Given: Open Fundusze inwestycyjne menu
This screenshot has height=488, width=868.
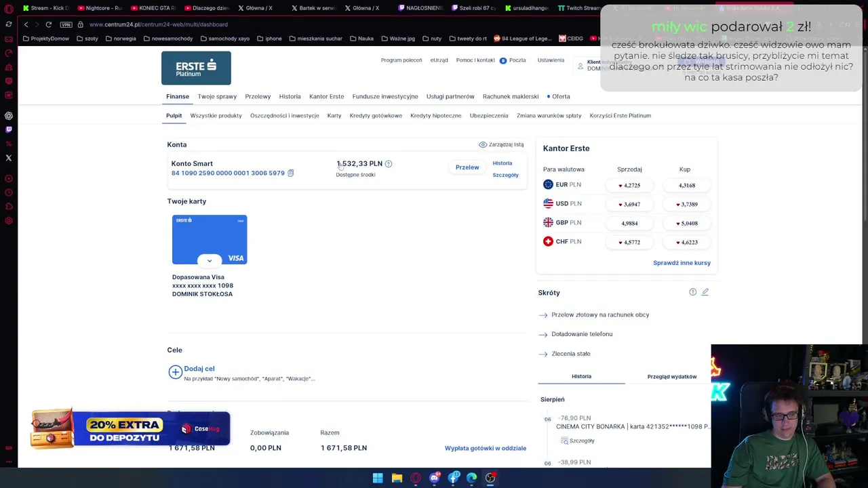Looking at the screenshot, I should tap(385, 96).
